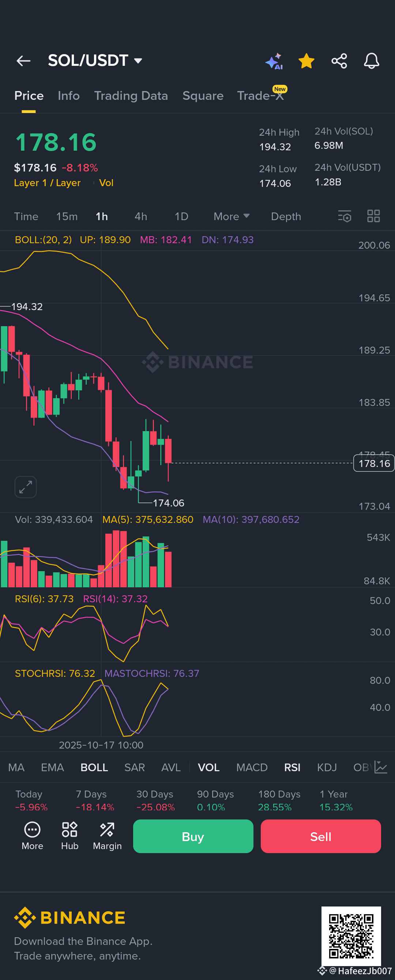Open the Hub icon

click(69, 836)
